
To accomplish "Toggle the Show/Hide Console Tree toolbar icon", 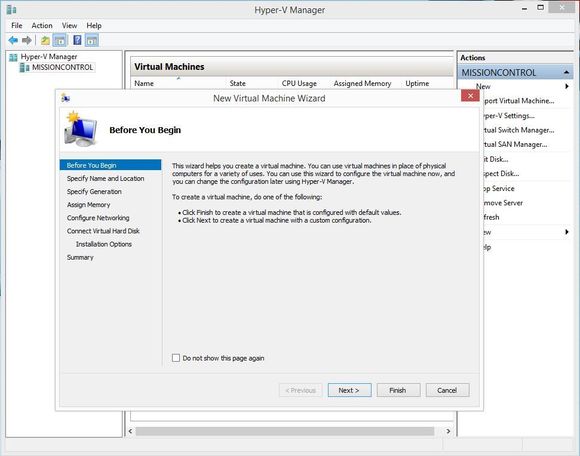I will [60, 40].
